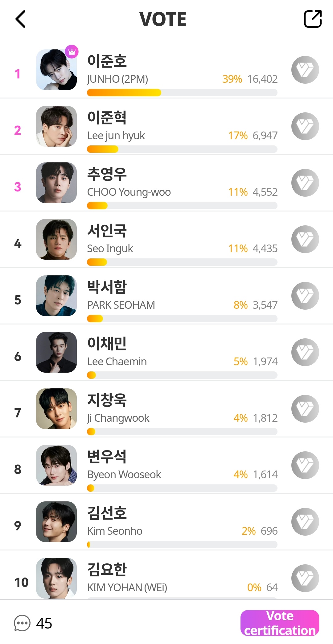Click Lee jun hyuk's 17% vote bar
This screenshot has height=644, width=333.
pyautogui.click(x=182, y=149)
